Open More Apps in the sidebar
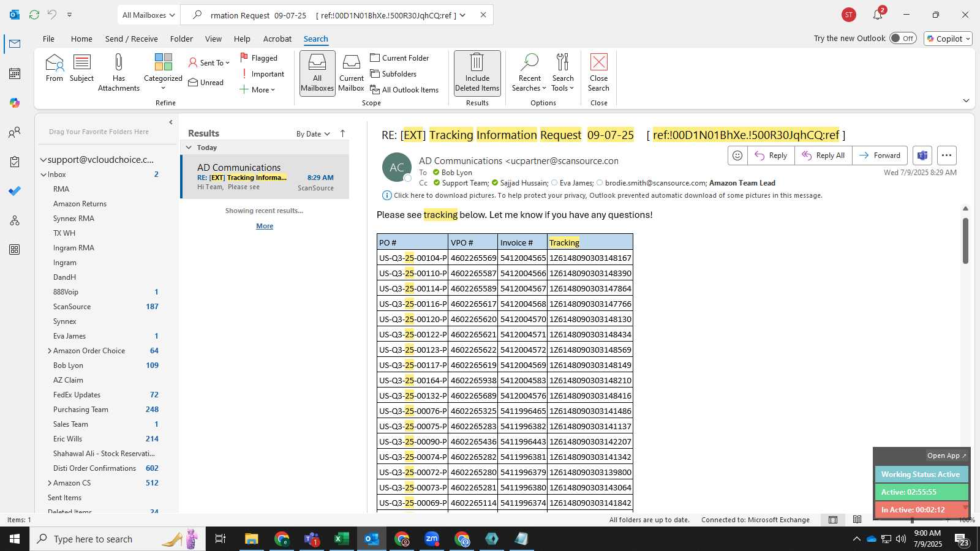 pos(15,250)
